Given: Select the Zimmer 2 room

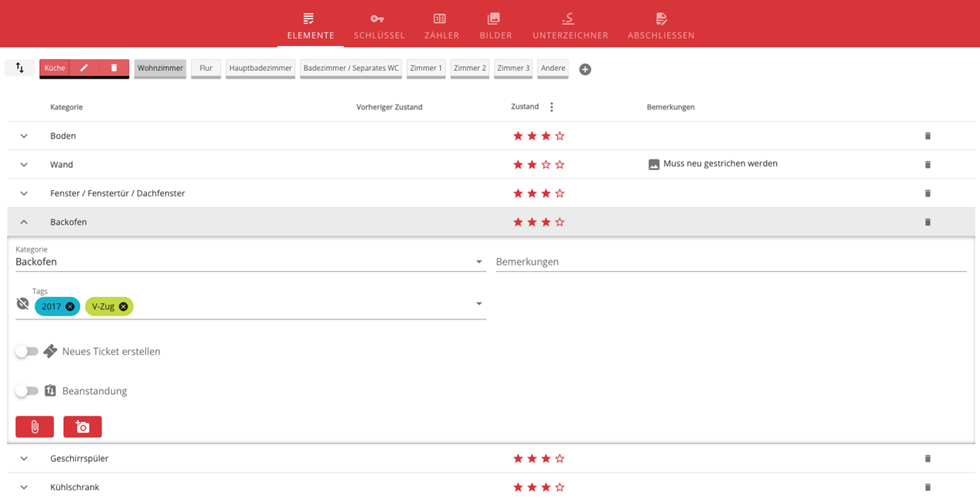Looking at the screenshot, I should pos(470,68).
